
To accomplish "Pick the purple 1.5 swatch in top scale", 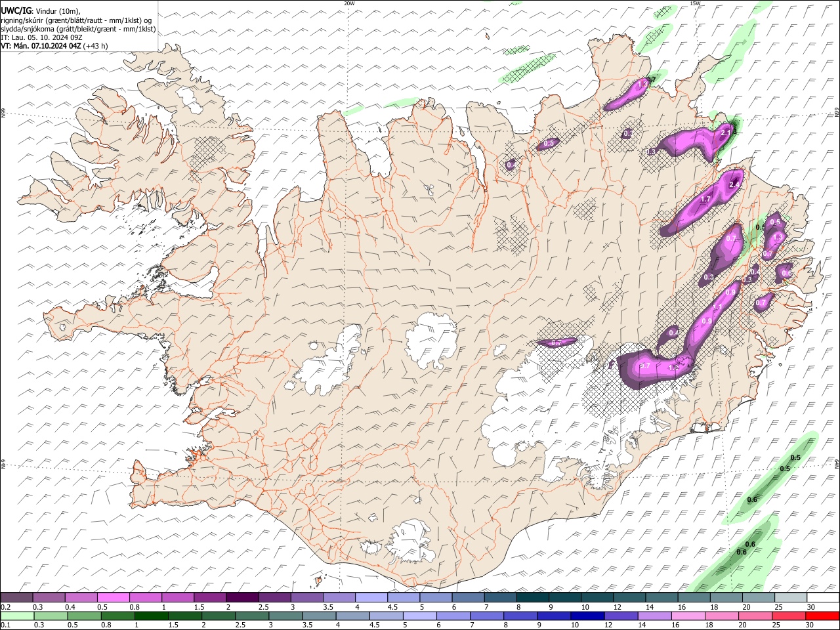I will point(210,598).
